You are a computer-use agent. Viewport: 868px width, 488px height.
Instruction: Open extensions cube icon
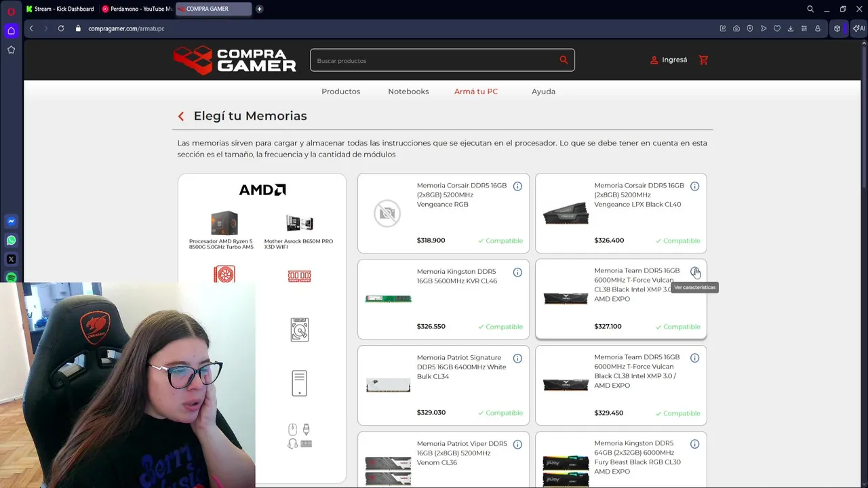837,28
